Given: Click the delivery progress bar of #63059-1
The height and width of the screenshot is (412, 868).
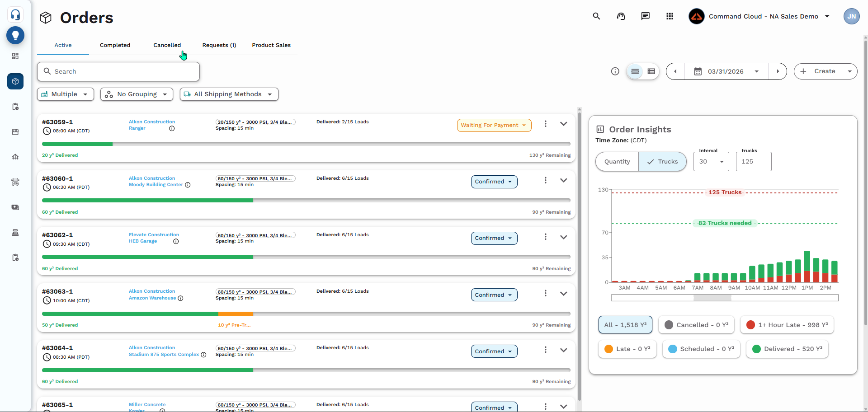Looking at the screenshot, I should pyautogui.click(x=306, y=144).
